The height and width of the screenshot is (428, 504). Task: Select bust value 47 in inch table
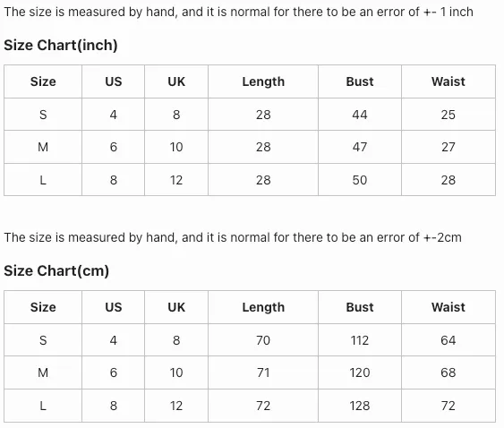tap(360, 147)
